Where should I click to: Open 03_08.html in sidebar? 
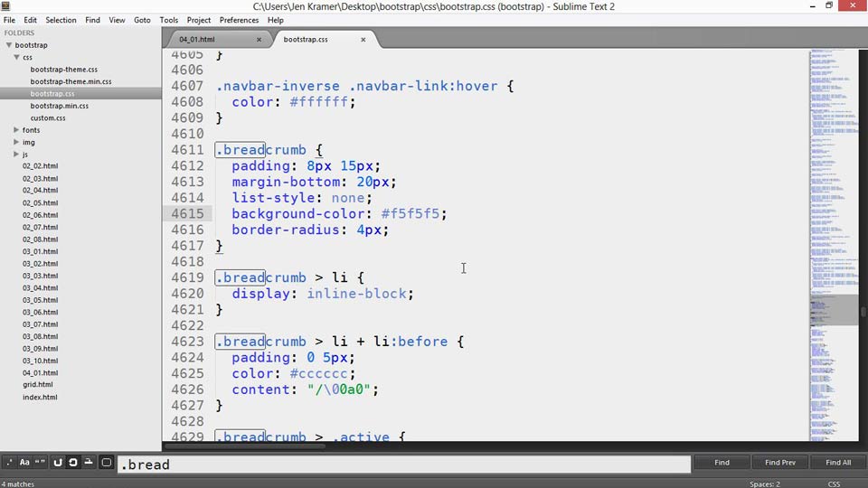40,336
